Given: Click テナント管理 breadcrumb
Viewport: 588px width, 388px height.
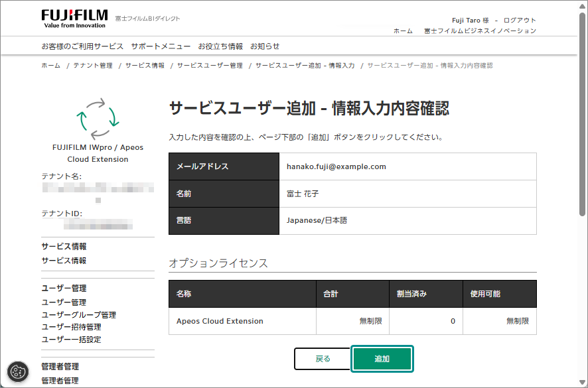Looking at the screenshot, I should click(x=93, y=66).
